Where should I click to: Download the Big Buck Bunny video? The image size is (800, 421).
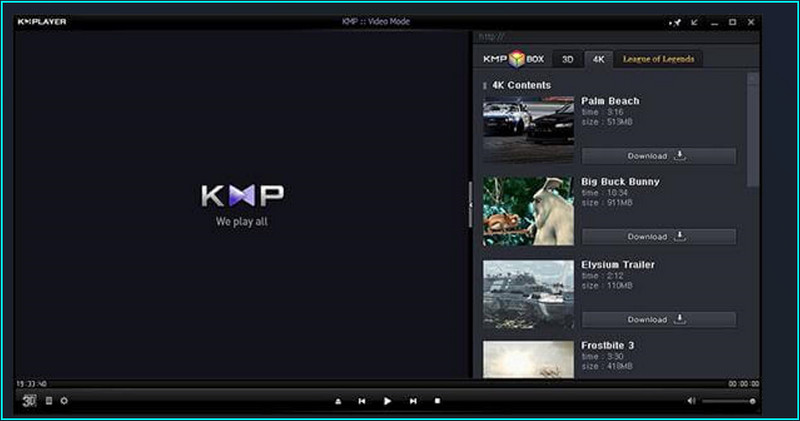point(659,237)
